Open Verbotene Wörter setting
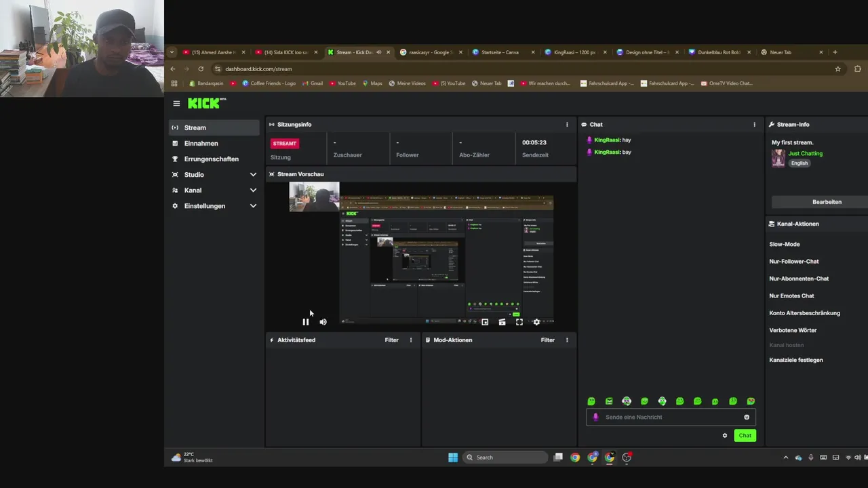 (x=793, y=330)
